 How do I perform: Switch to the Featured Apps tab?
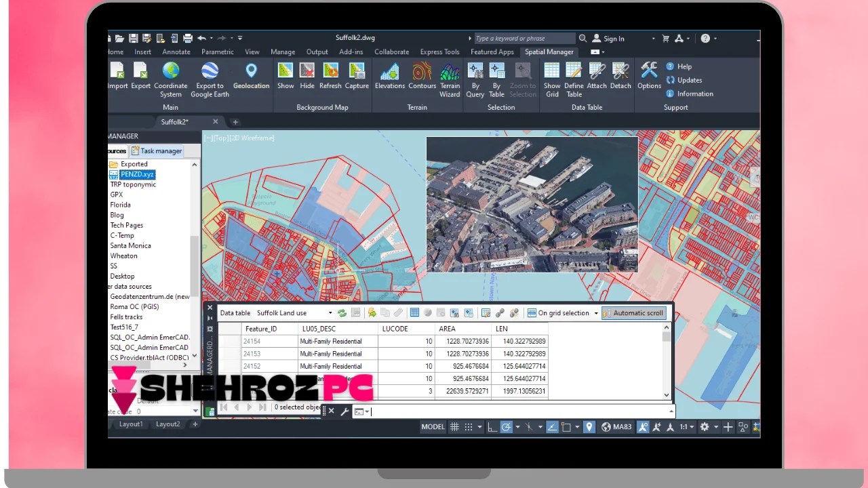coord(492,52)
